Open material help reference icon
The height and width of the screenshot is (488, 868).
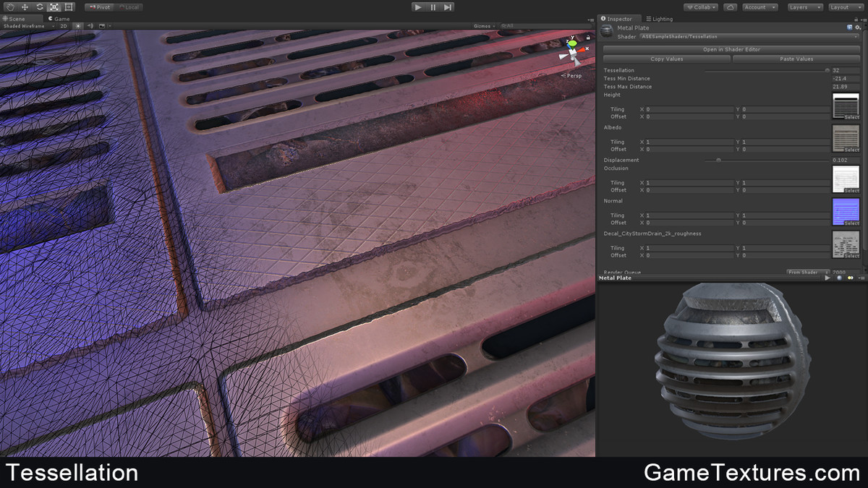click(x=849, y=27)
